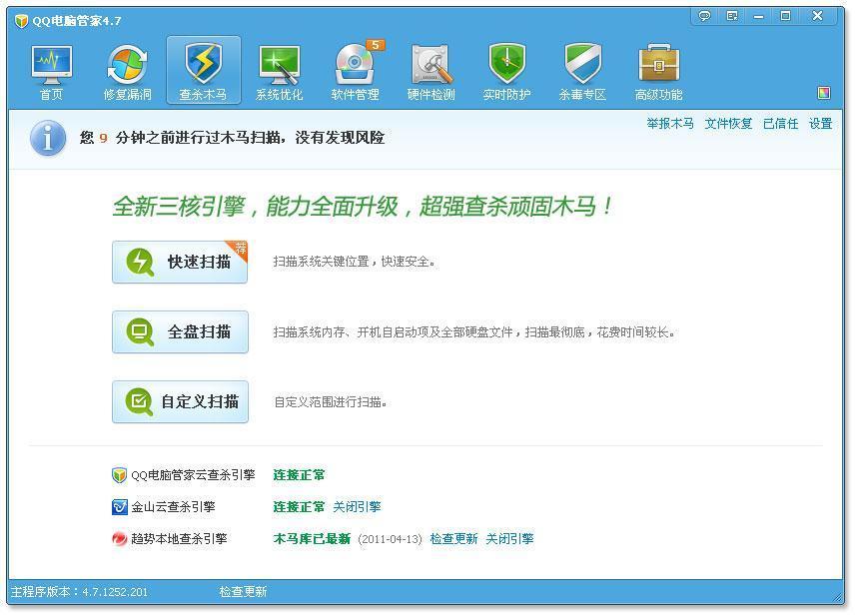Select the 查杀木马 trojan scan icon

203,64
